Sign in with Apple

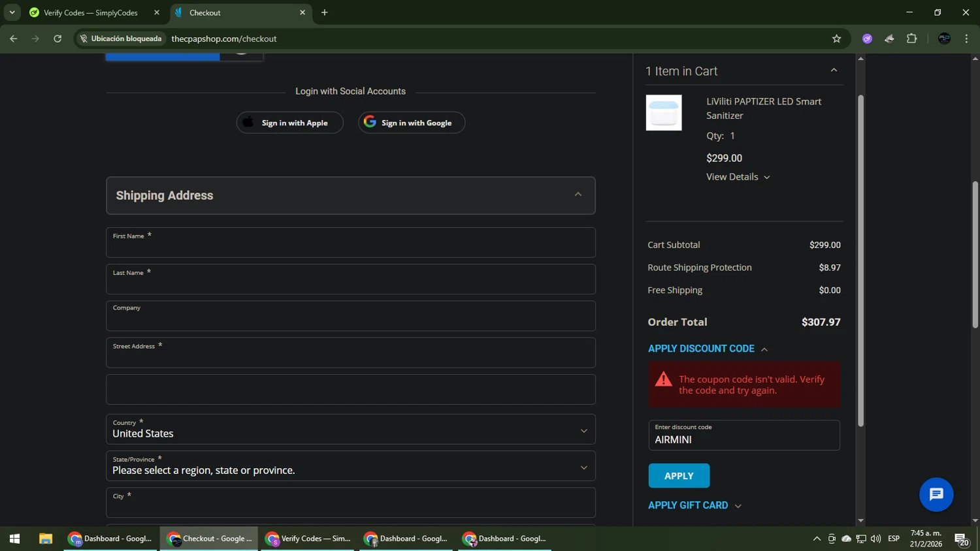pyautogui.click(x=289, y=123)
